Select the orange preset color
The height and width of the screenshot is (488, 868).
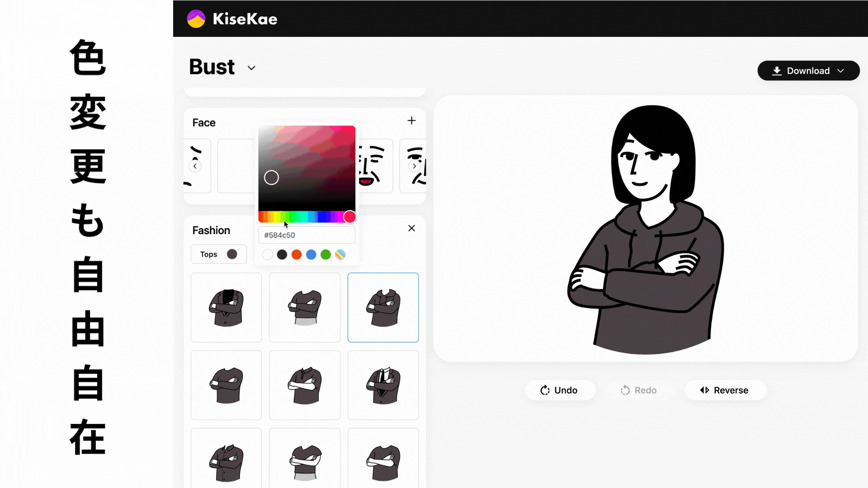[297, 255]
